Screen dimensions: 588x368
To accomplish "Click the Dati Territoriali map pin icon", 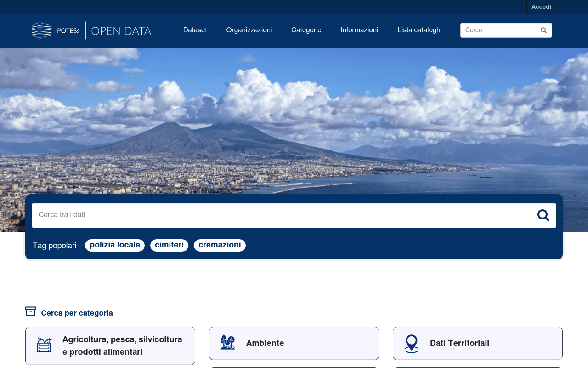I will (x=412, y=344).
